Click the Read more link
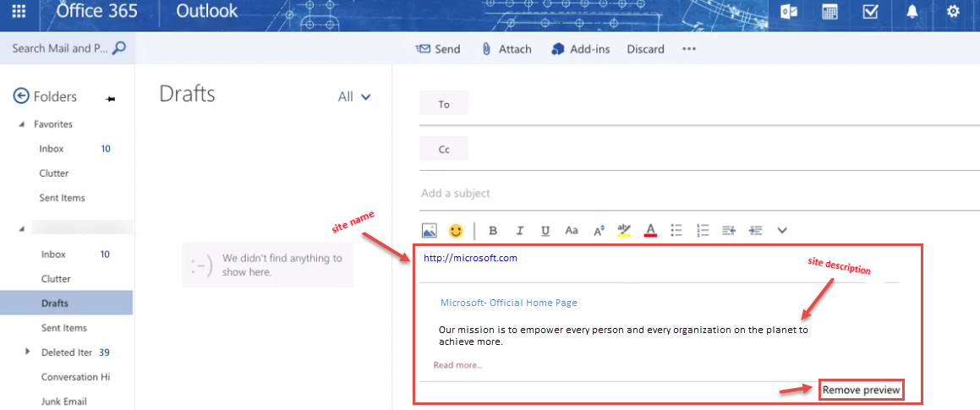The image size is (980, 410). coord(458,365)
